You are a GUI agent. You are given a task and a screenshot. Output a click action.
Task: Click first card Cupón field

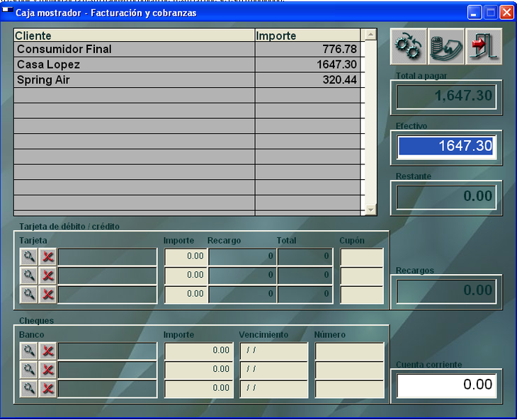(362, 256)
